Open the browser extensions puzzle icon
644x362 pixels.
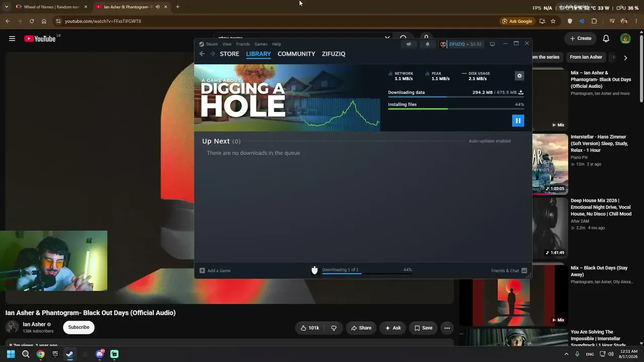tap(594, 21)
